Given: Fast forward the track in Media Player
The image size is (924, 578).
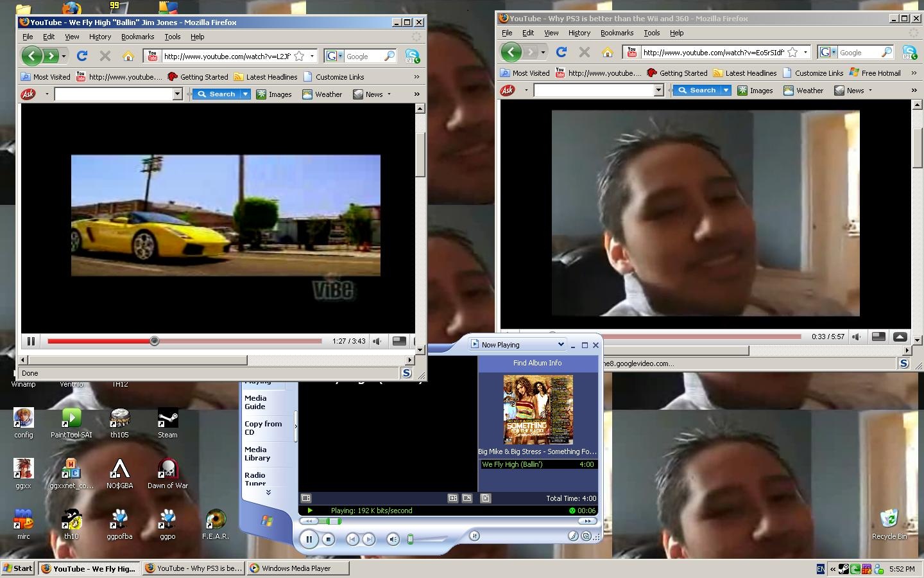Looking at the screenshot, I should coord(586,521).
